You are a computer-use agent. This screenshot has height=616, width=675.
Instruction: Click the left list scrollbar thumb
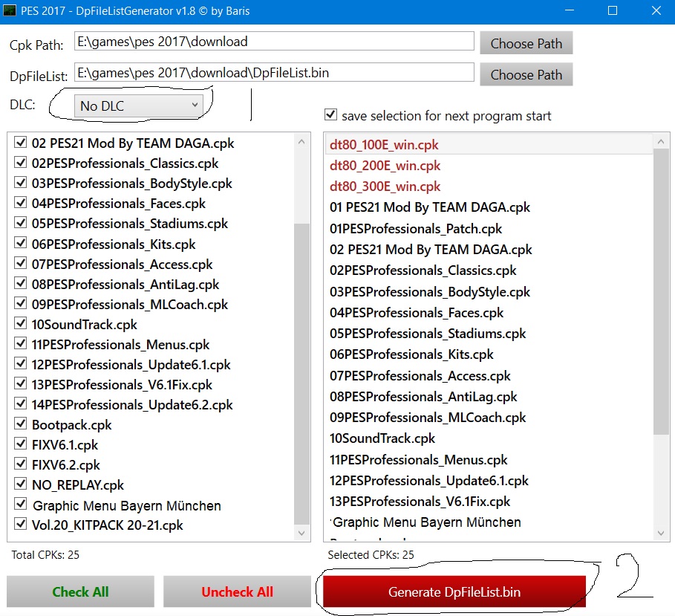click(x=301, y=374)
